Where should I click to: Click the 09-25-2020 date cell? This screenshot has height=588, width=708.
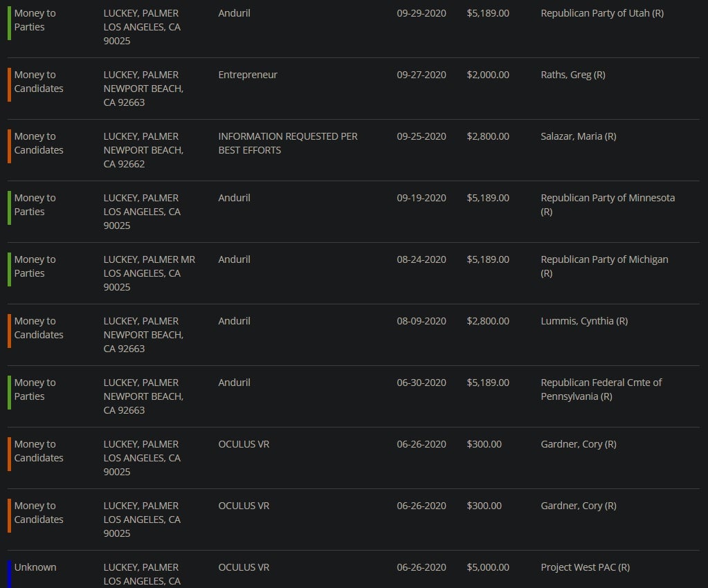click(421, 136)
